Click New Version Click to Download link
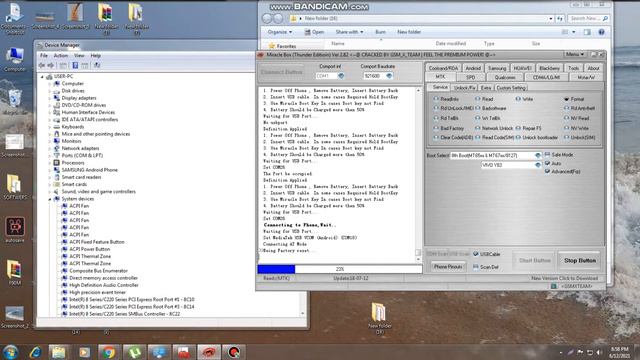This screenshot has height=360, width=640. (564, 278)
